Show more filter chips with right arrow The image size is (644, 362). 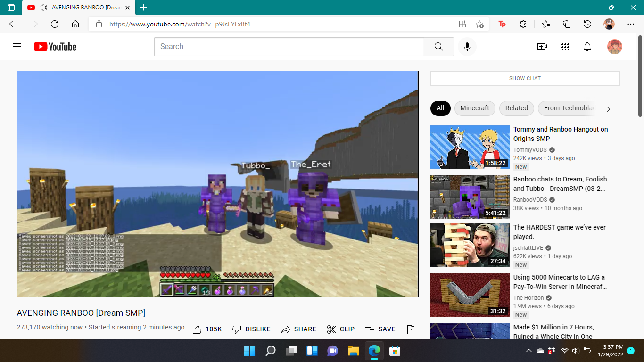608,109
